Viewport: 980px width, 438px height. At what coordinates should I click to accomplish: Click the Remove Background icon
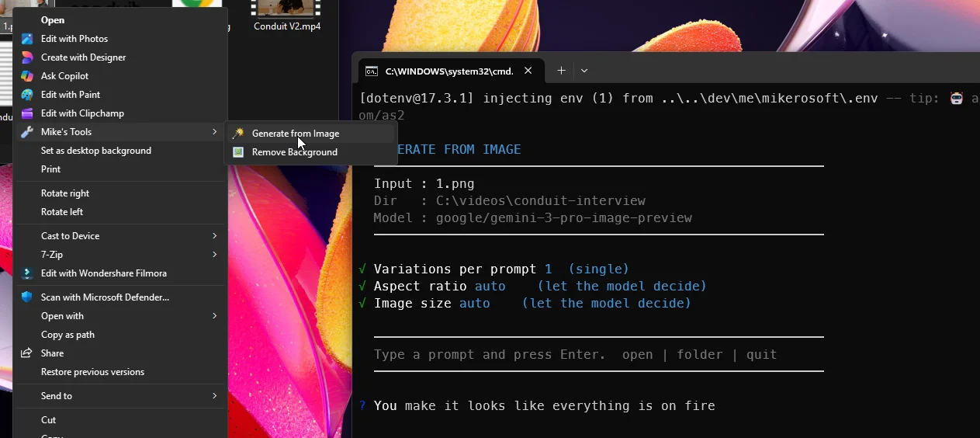tap(238, 152)
